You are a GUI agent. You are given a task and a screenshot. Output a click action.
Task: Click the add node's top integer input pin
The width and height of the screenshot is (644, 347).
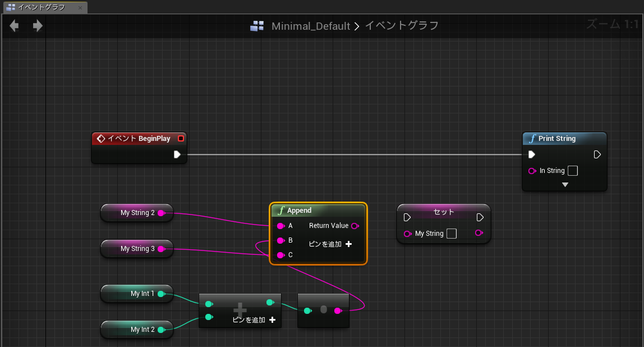209,304
